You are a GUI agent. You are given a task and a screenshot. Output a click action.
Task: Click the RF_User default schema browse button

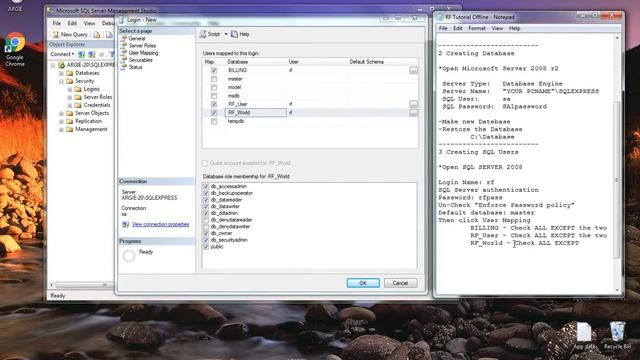[x=413, y=104]
